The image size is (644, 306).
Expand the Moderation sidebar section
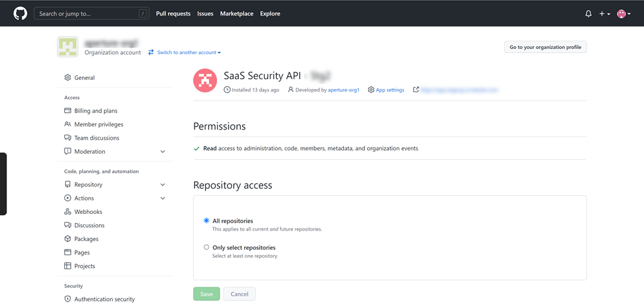pos(162,151)
